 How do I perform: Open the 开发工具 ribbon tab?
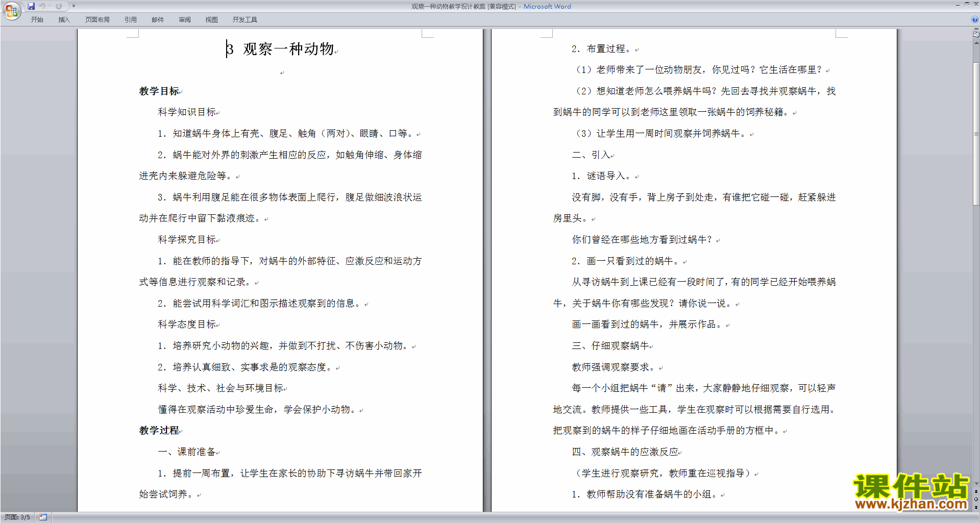click(245, 20)
